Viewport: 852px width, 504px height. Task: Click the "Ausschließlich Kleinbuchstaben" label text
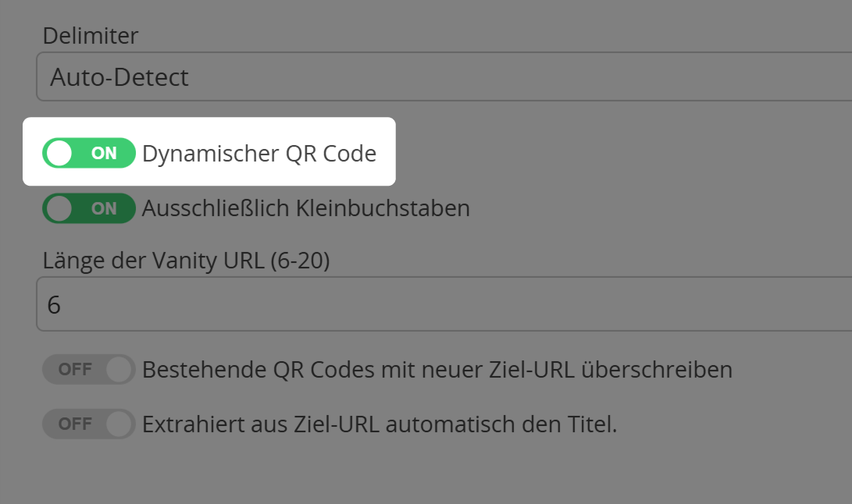pos(306,209)
